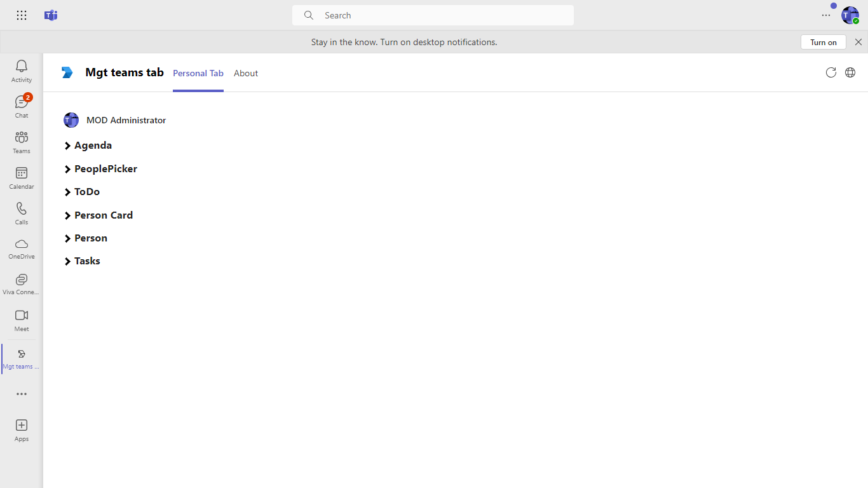The image size is (868, 488).
Task: Open the profile avatar menu
Action: (x=850, y=15)
